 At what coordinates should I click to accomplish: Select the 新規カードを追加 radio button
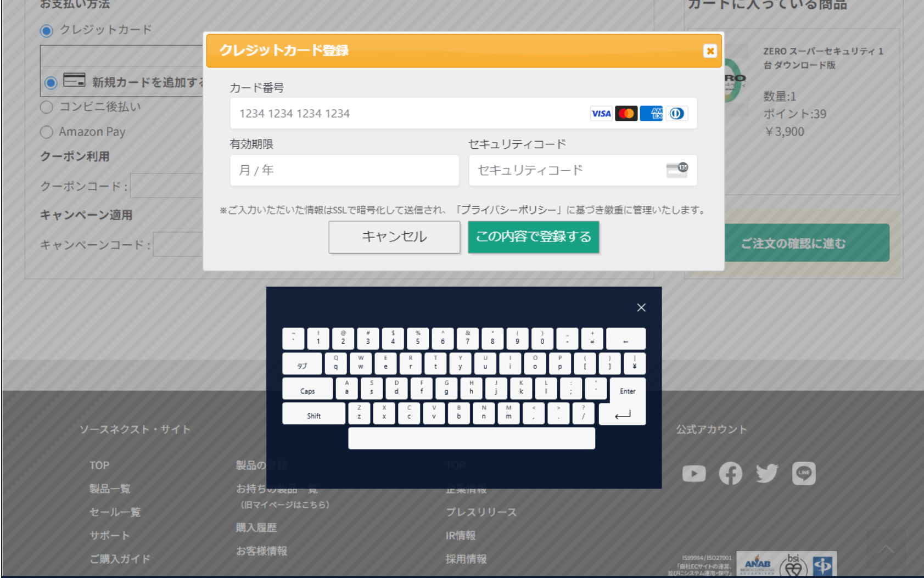[51, 83]
